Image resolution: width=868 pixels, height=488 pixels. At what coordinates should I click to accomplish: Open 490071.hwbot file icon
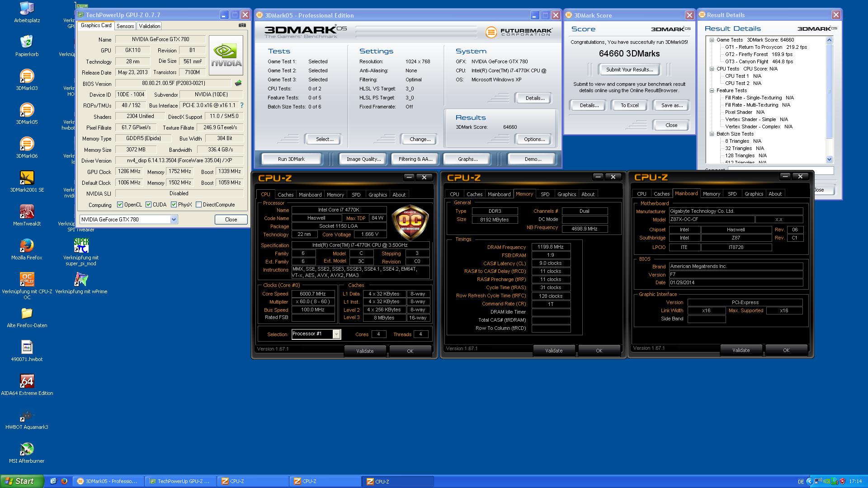[27, 347]
